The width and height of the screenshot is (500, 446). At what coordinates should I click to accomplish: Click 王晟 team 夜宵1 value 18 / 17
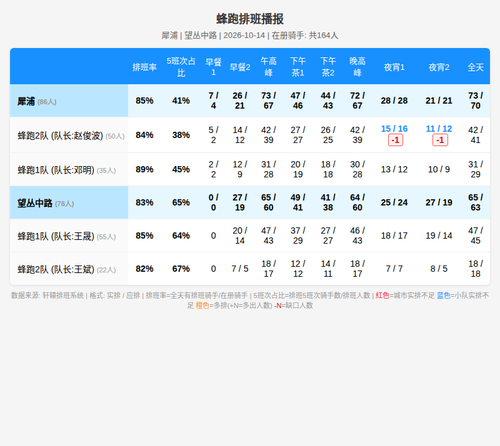394,236
